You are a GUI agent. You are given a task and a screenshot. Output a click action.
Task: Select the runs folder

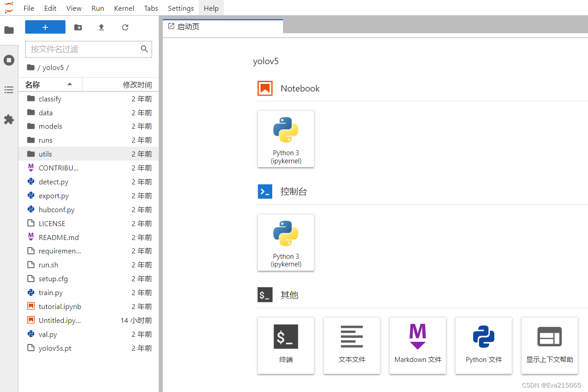coord(88,140)
